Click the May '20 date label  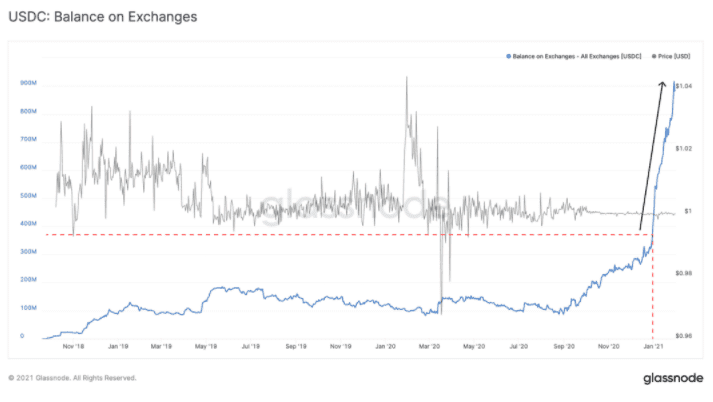tap(474, 347)
